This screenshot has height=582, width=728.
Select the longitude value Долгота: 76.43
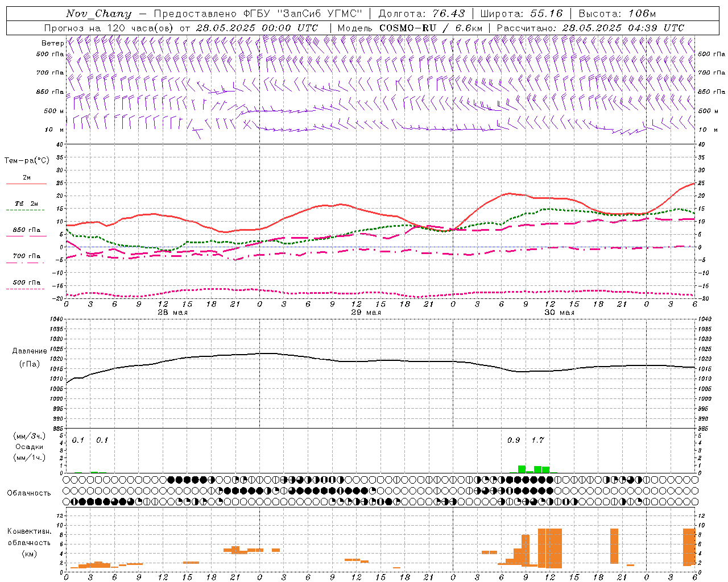tap(421, 14)
